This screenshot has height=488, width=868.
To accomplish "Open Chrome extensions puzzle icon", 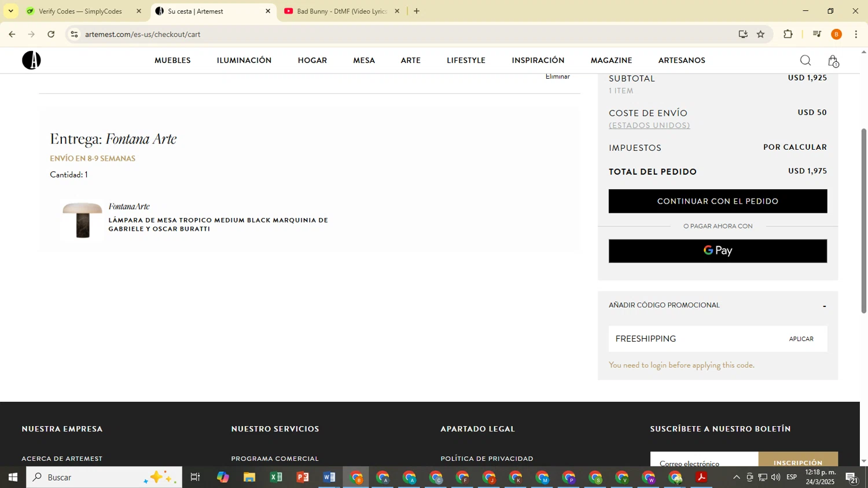I will tap(788, 34).
